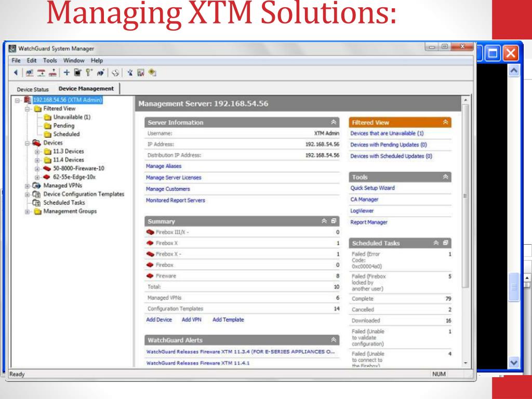Screen dimensions: 532x399
Task: Click the red icon next to 62-55e-Edge-10x
Action: coord(47,177)
